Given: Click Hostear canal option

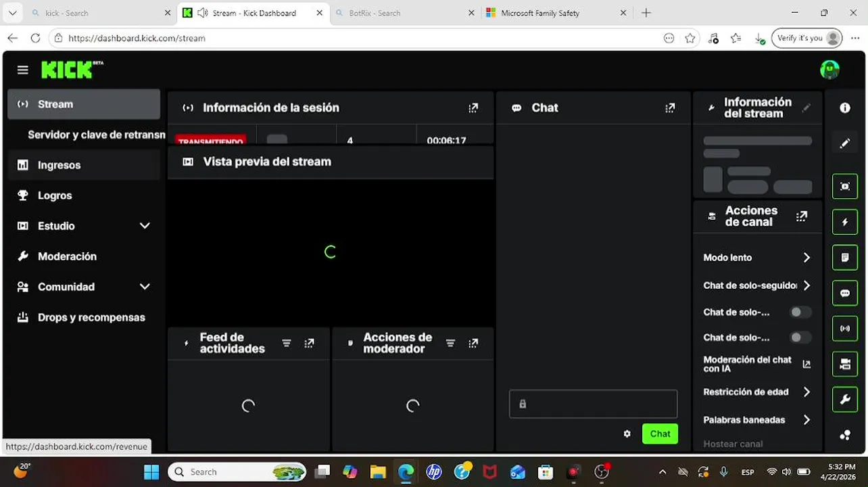Looking at the screenshot, I should [x=733, y=444].
